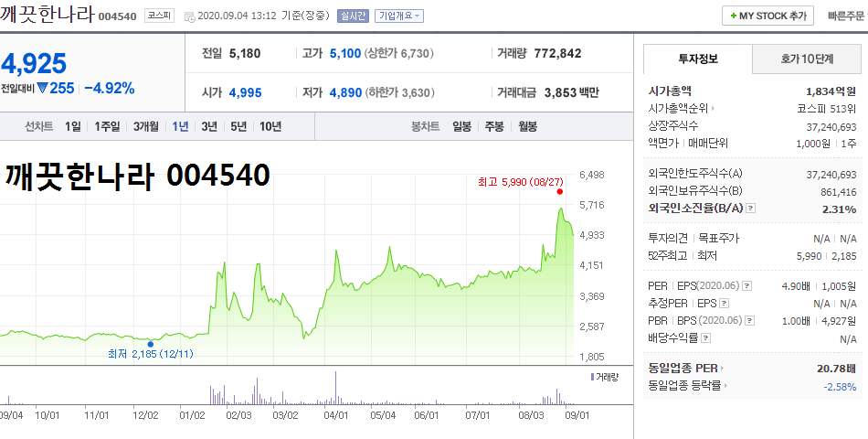Click the 시가 price 4,995
This screenshot has width=868, height=439.
pyautogui.click(x=245, y=92)
